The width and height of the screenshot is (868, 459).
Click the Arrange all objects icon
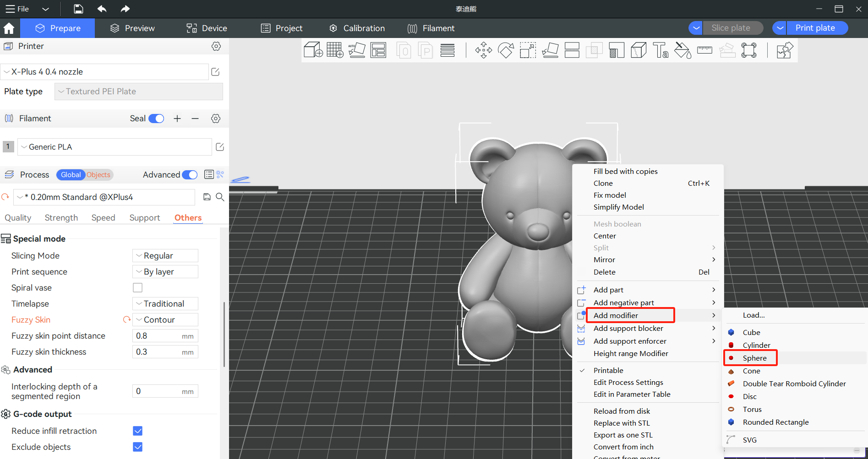click(378, 50)
